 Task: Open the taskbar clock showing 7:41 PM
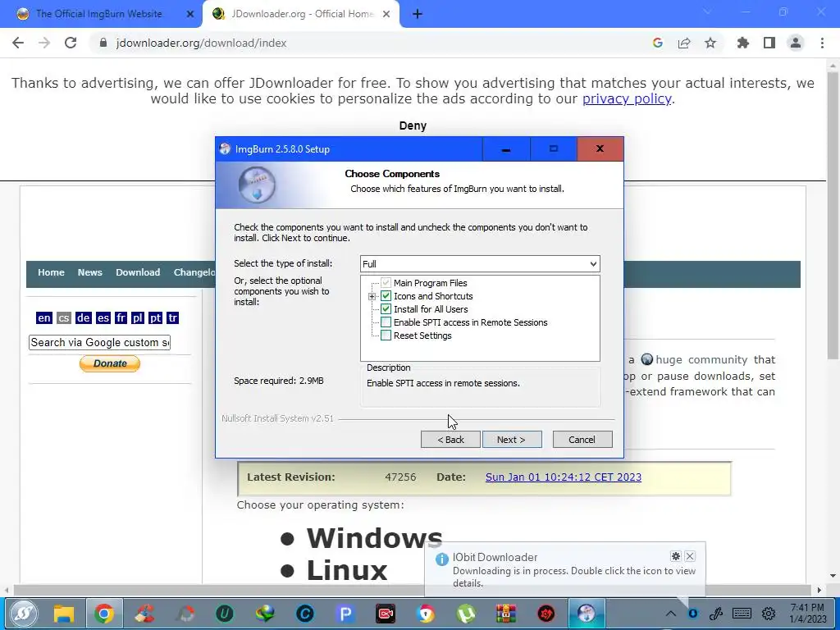pos(807,614)
